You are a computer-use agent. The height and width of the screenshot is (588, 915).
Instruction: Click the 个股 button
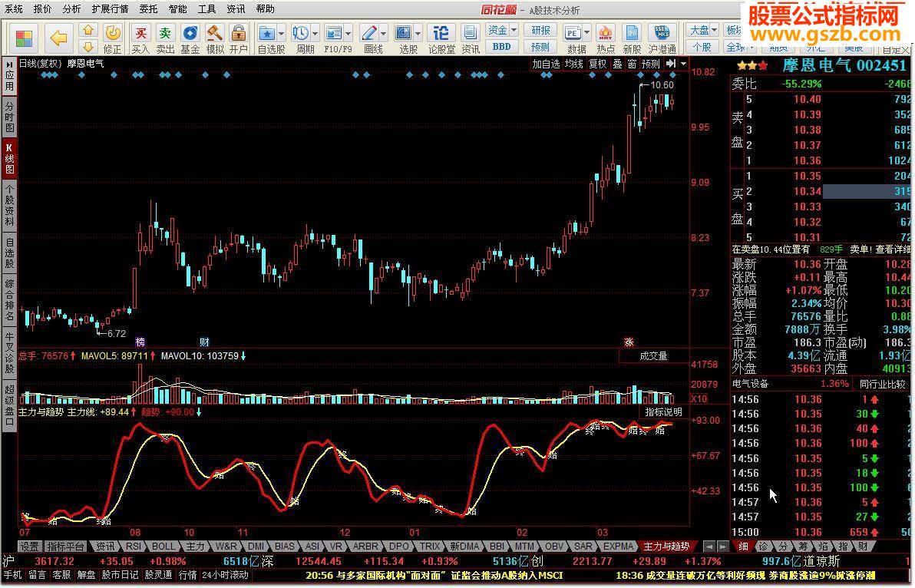[702, 47]
